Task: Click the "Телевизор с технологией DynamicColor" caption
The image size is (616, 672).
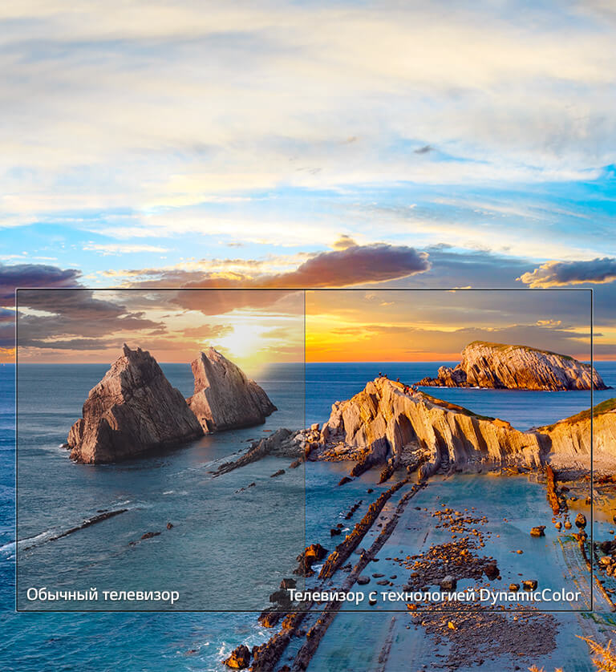Action: 433,596
